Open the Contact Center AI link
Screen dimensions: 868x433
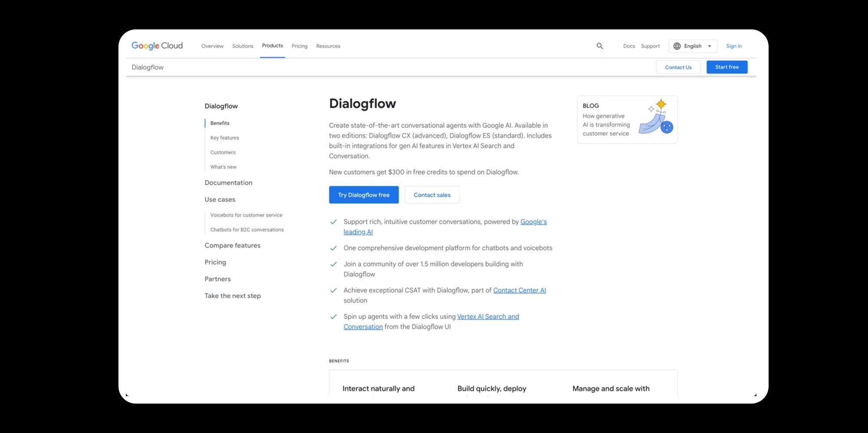coord(519,290)
